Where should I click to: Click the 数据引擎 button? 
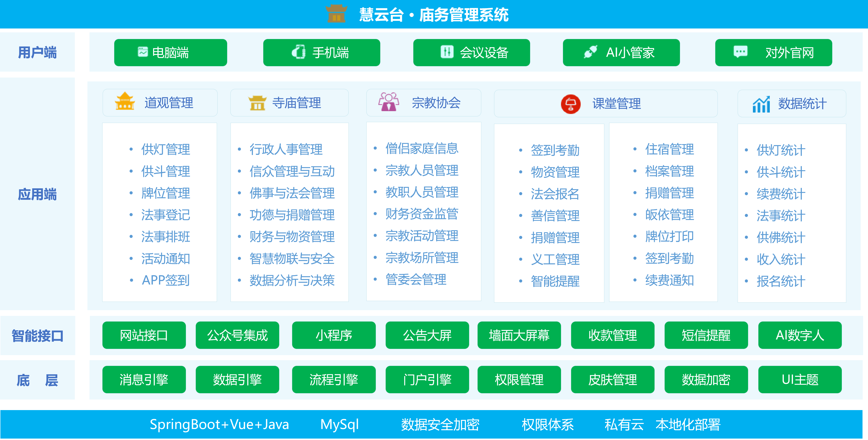tap(237, 379)
